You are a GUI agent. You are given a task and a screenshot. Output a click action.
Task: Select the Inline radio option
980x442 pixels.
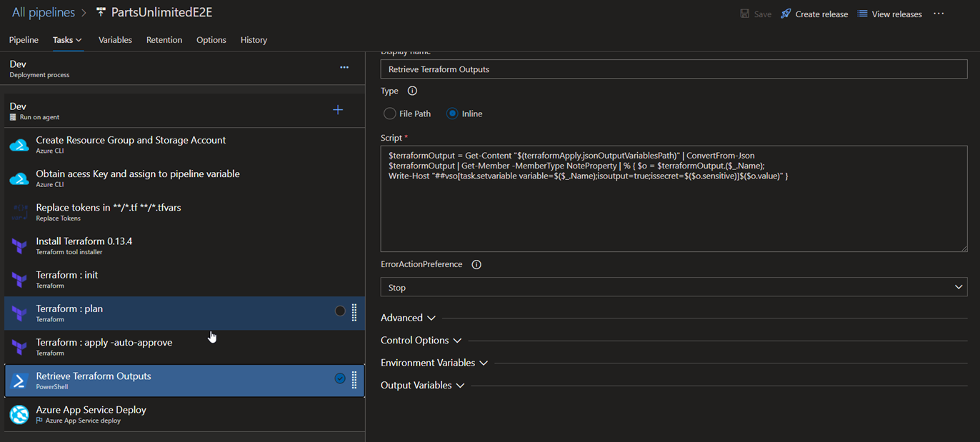coord(452,114)
